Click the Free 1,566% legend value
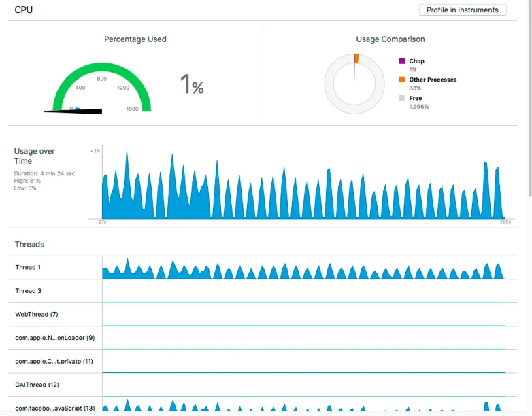This screenshot has width=532, height=416. [419, 107]
